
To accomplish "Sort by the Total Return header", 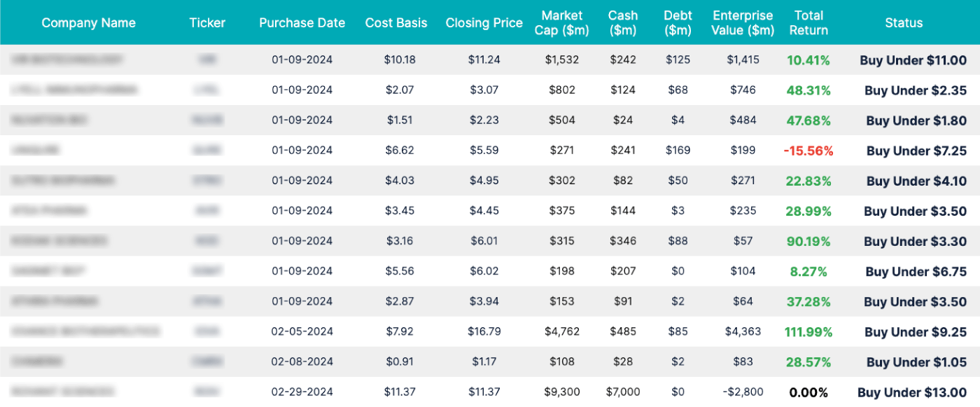I will pyautogui.click(x=808, y=22).
